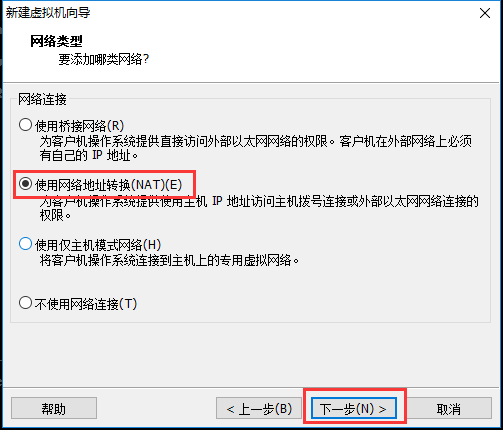
Task: Click the 网络连接 group box label
Action: pos(42,99)
